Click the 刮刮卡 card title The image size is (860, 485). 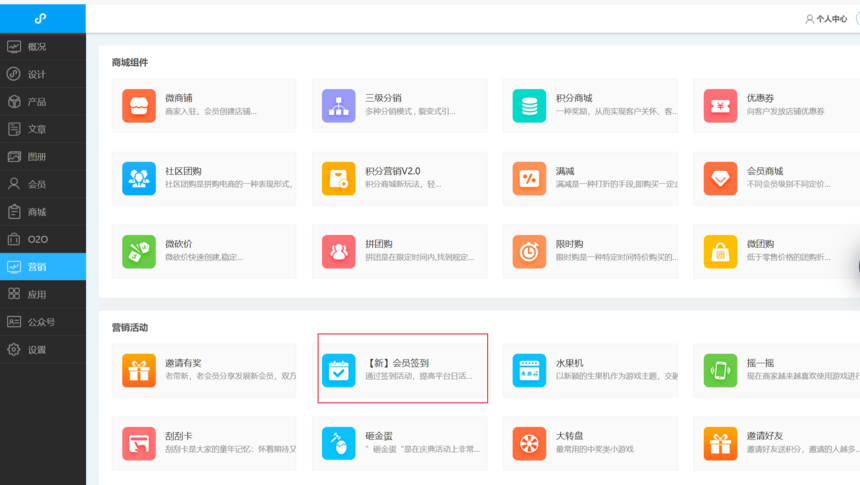point(179,436)
